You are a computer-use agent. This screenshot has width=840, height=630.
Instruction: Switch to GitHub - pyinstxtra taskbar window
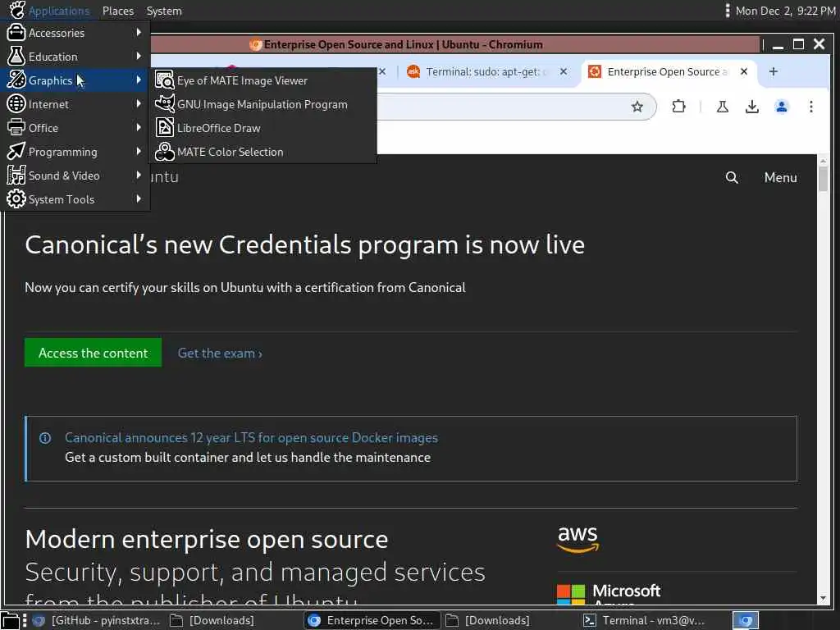97,620
